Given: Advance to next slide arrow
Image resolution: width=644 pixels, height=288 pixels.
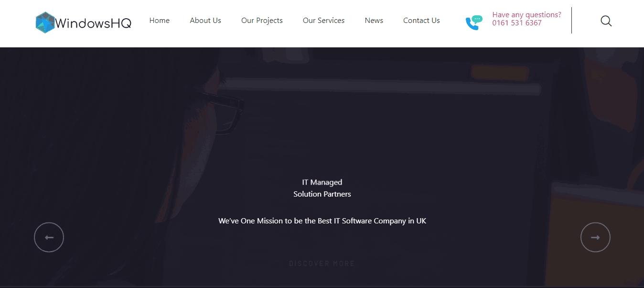Looking at the screenshot, I should [x=595, y=237].
